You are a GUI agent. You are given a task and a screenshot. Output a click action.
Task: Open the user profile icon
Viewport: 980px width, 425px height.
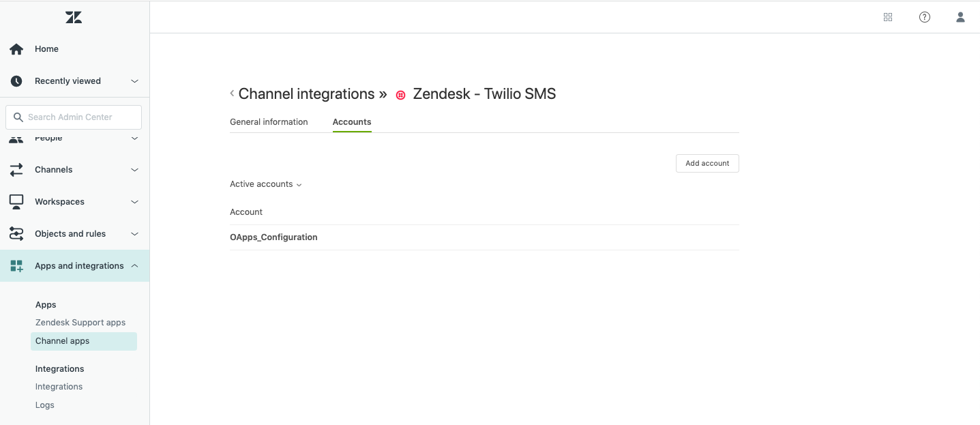tap(960, 17)
